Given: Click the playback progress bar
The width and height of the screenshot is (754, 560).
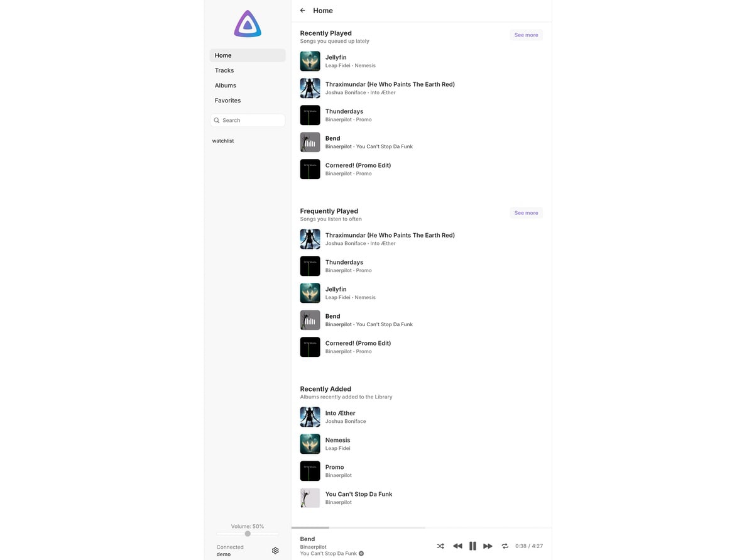Looking at the screenshot, I should [x=422, y=527].
